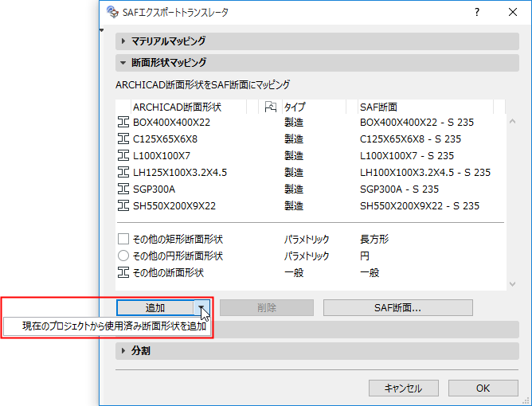Click パラメトリック type of その他の円形断面形状 row

tap(307, 256)
